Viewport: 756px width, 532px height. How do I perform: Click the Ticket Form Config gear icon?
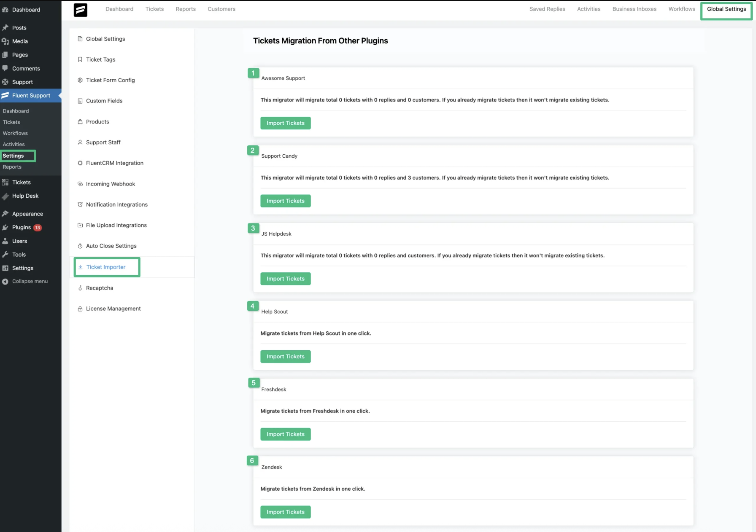pos(80,80)
